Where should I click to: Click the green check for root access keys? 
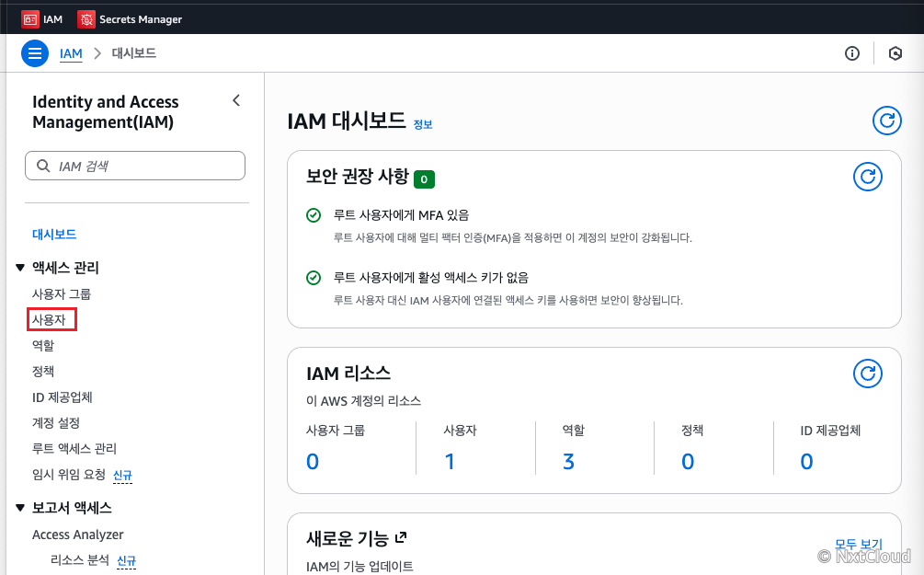pyautogui.click(x=314, y=277)
